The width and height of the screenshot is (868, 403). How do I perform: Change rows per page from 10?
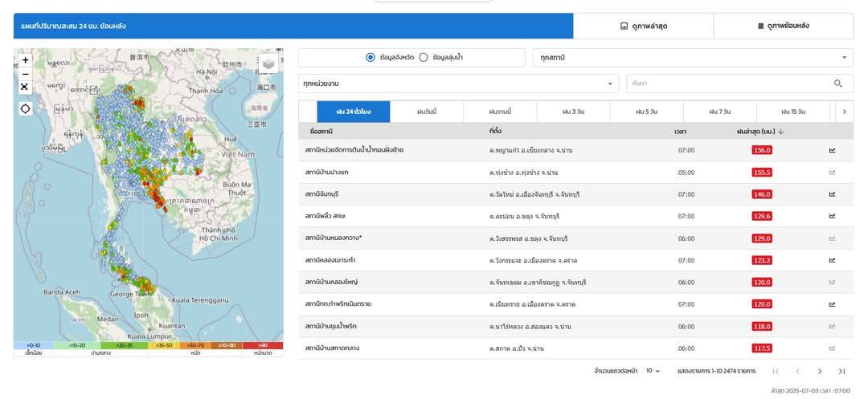pyautogui.click(x=653, y=371)
